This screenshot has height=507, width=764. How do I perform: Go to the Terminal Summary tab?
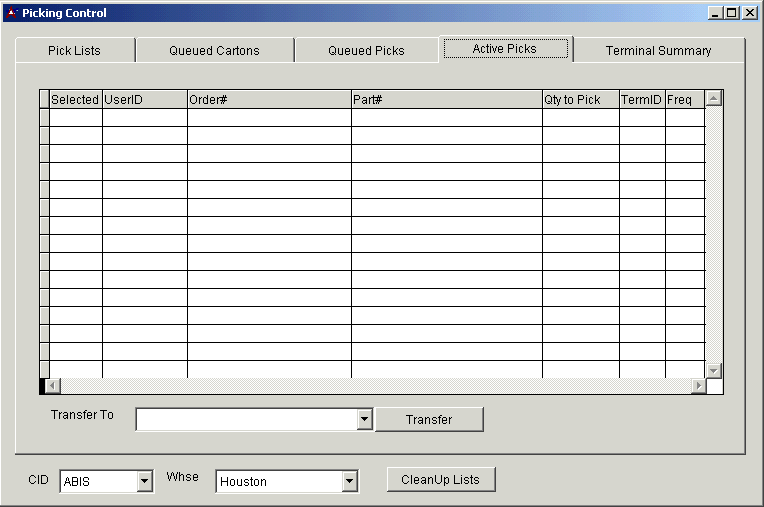click(x=658, y=50)
